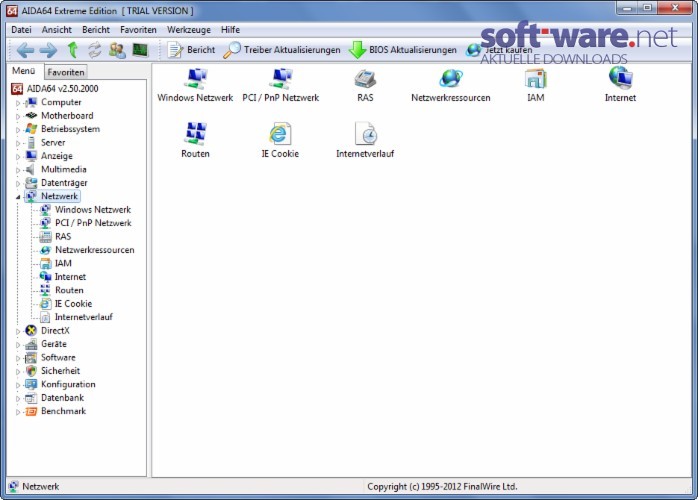This screenshot has width=698, height=500.
Task: Select Routen in the tree
Action: [x=69, y=290]
